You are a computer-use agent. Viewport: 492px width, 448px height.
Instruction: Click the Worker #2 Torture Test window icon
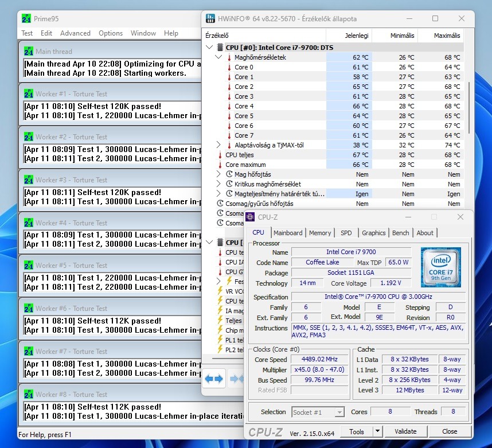click(28, 137)
